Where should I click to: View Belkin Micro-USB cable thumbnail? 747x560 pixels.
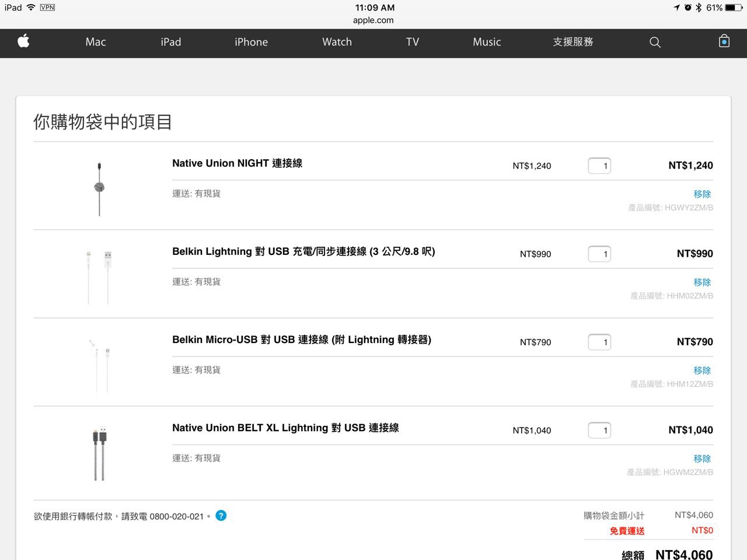[x=99, y=366]
